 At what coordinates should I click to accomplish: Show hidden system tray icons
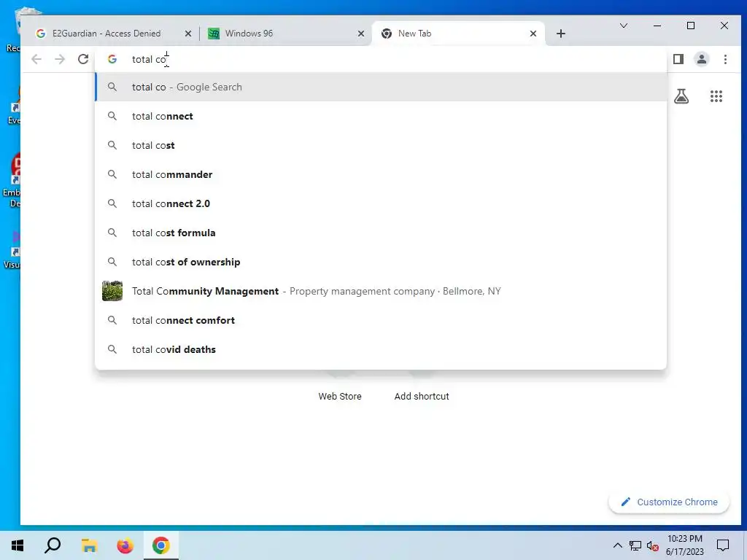point(617,545)
